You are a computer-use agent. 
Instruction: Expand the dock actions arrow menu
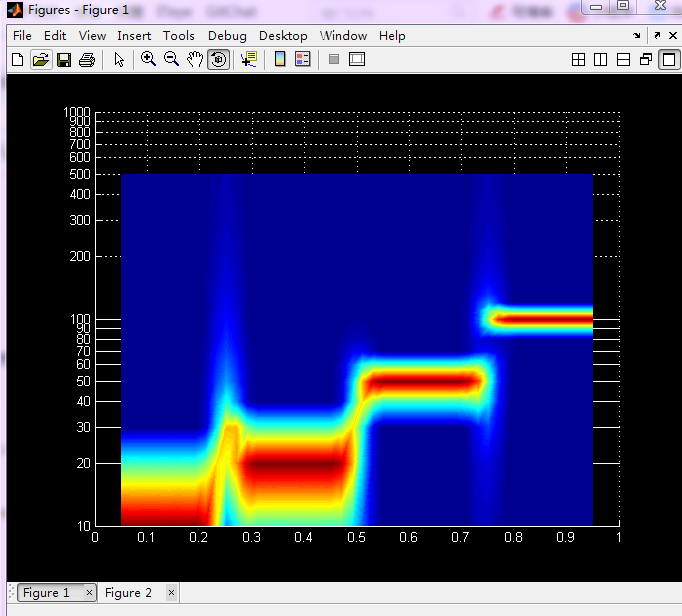636,36
